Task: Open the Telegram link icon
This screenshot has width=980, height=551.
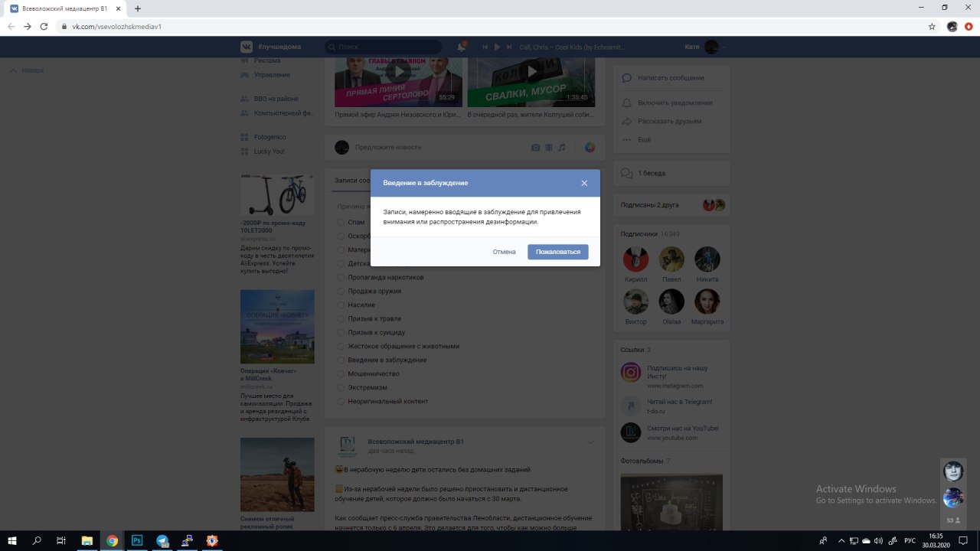Action: [x=631, y=405]
